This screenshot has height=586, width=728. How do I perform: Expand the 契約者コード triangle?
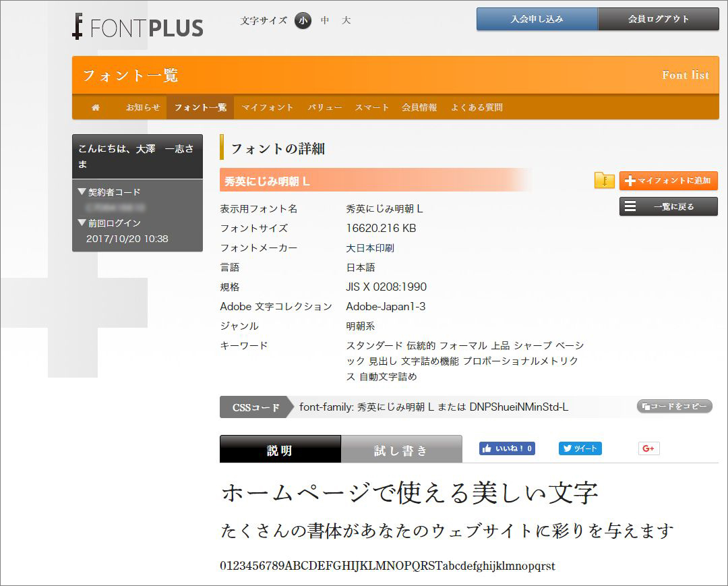click(82, 192)
